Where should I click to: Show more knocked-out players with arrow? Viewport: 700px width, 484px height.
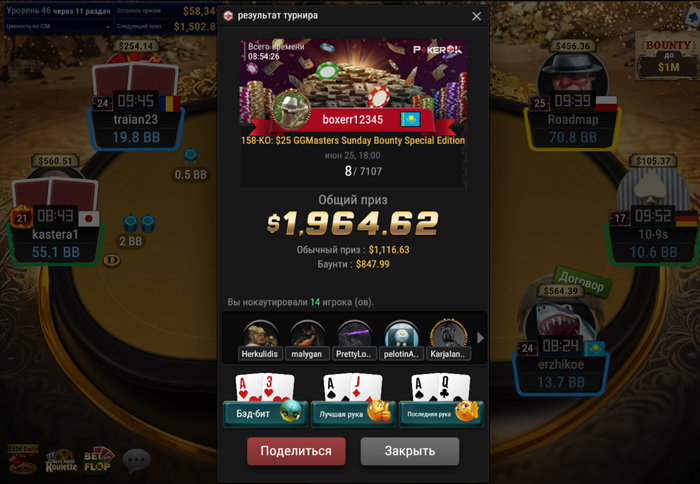coord(480,338)
